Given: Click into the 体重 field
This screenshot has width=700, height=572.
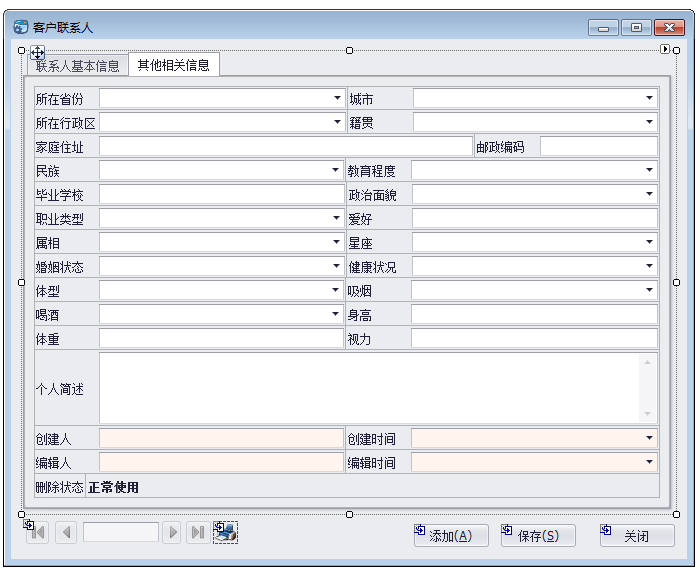Looking at the screenshot, I should (x=221, y=339).
